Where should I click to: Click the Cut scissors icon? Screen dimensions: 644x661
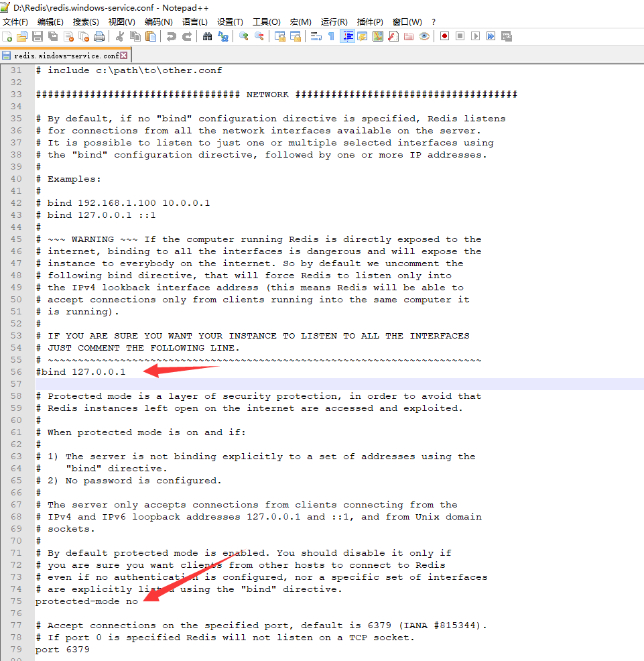[120, 37]
